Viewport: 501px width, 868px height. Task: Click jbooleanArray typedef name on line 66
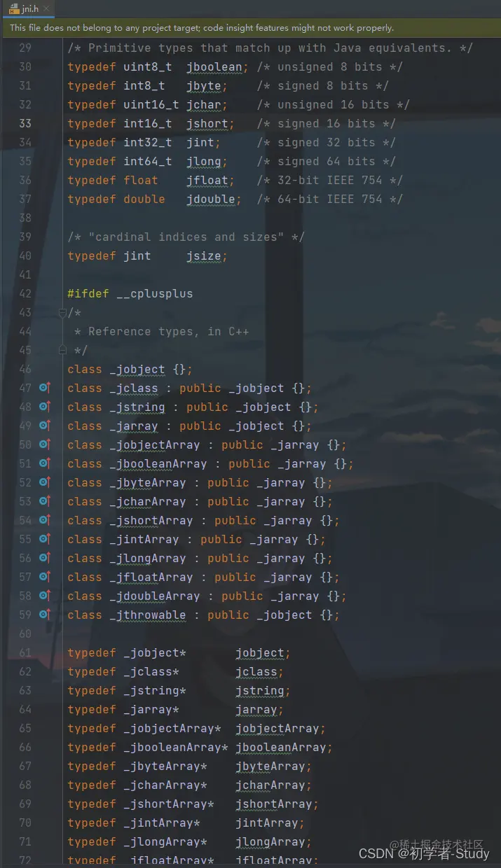click(x=281, y=748)
